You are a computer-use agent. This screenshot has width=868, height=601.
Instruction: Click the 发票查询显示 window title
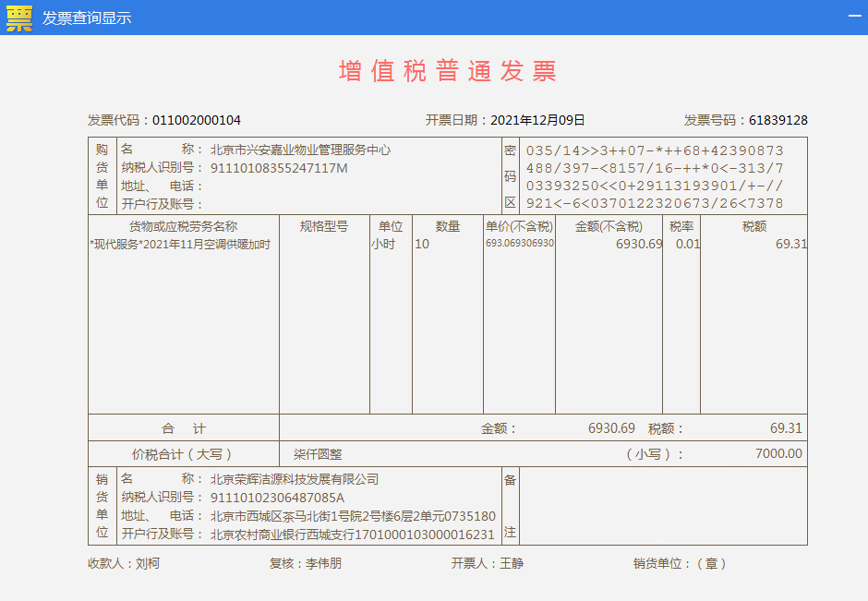tap(87, 18)
